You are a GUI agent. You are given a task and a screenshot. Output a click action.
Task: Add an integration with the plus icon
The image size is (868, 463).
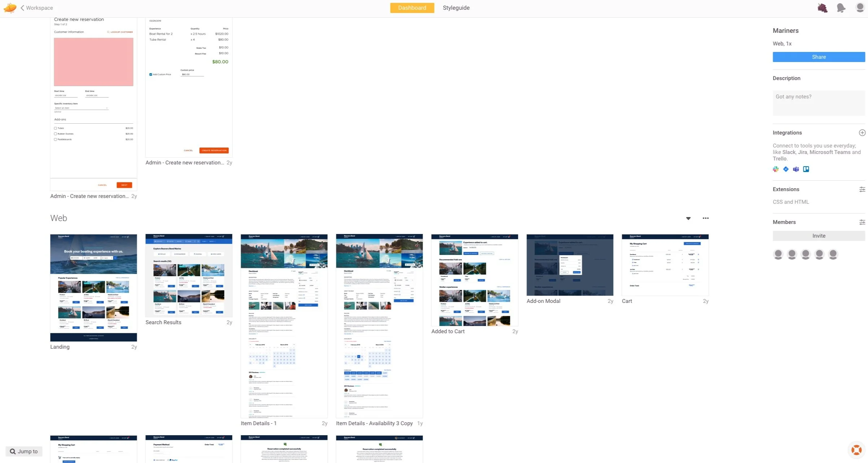[862, 133]
